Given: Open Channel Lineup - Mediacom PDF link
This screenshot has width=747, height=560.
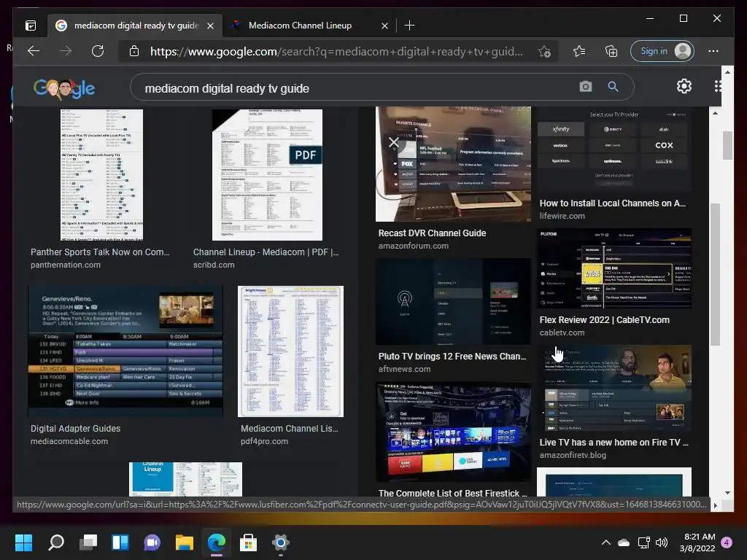Looking at the screenshot, I should pyautogui.click(x=266, y=252).
